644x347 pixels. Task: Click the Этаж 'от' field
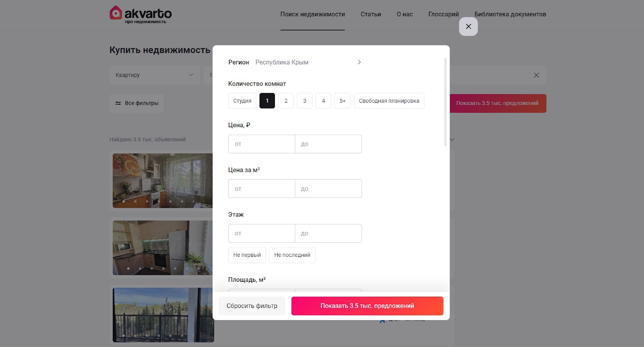262,233
